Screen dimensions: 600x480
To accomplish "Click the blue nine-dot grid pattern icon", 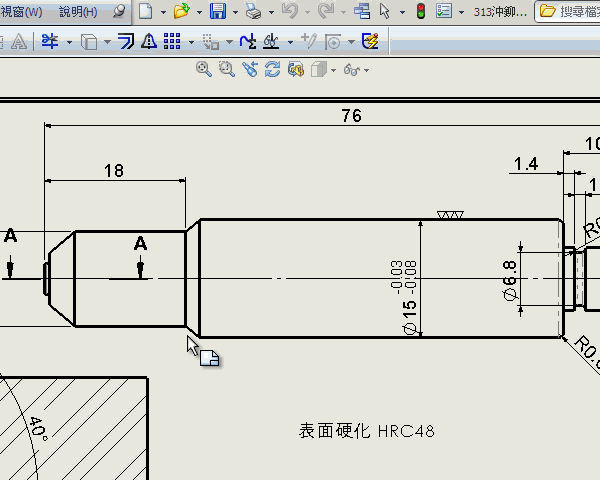I will [x=172, y=41].
